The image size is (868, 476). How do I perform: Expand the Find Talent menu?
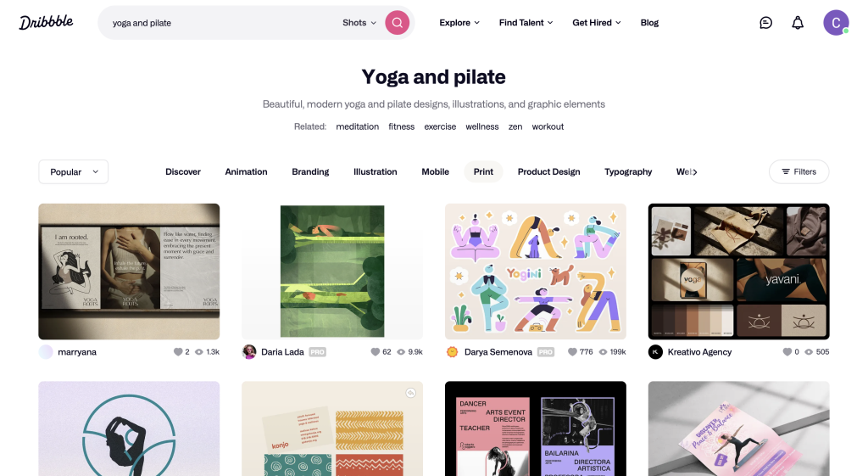click(526, 23)
